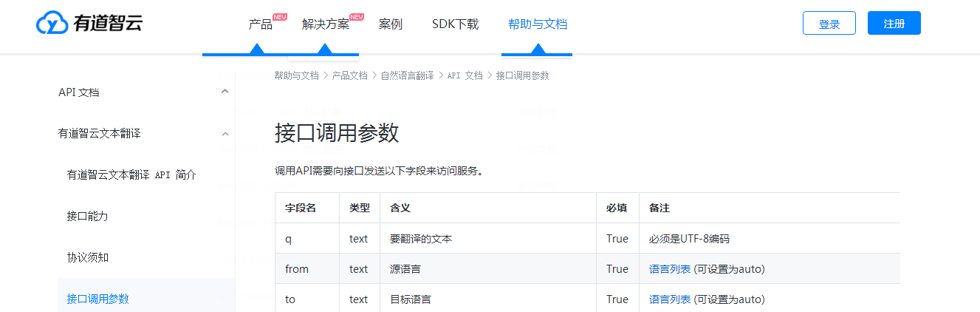Click the 注册 button
980x312 pixels.
(x=894, y=23)
